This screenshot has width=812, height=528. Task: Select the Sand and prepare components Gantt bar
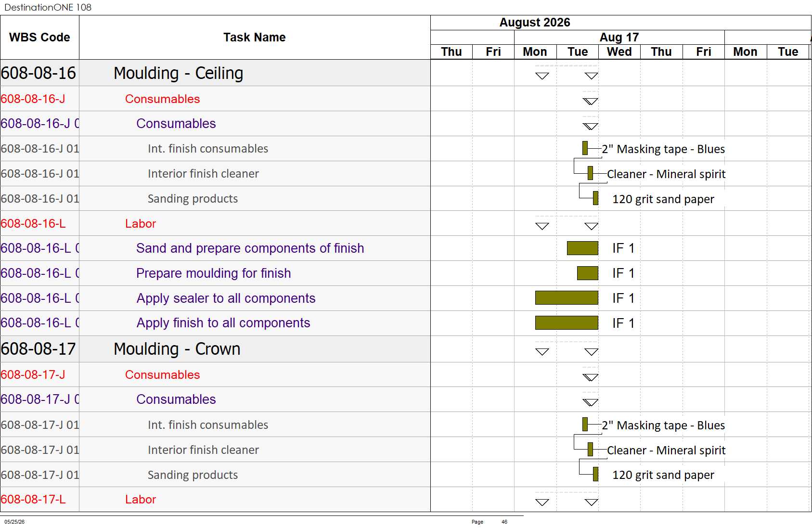point(582,248)
